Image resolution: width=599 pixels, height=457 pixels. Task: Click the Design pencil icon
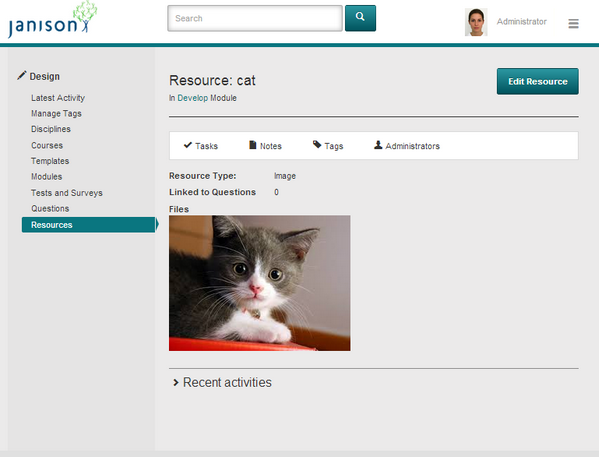(22, 75)
